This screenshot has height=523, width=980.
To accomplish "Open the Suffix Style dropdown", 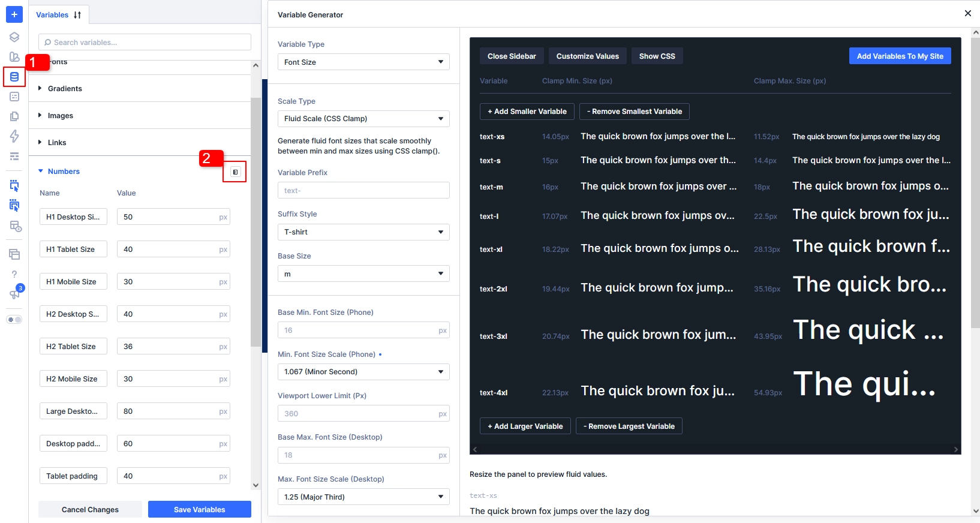I will (x=363, y=232).
